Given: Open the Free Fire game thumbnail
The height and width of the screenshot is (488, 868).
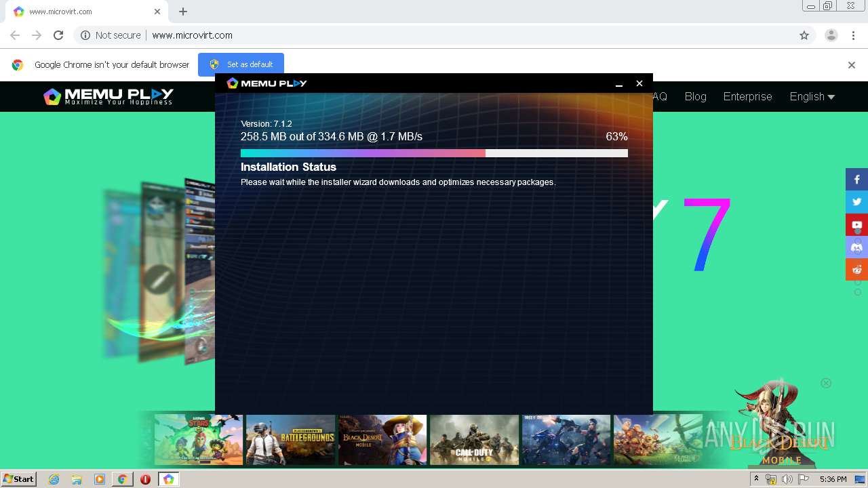Looking at the screenshot, I should [x=566, y=440].
